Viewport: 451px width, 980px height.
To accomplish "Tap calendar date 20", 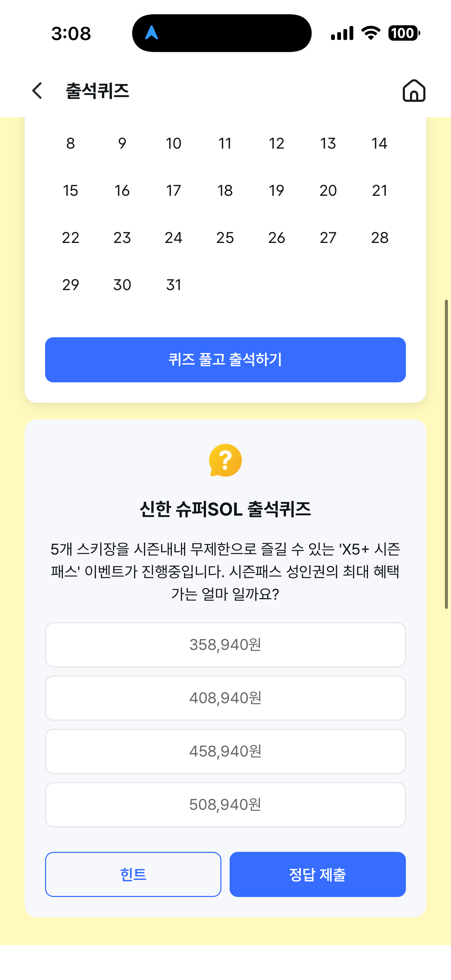I will tap(328, 190).
